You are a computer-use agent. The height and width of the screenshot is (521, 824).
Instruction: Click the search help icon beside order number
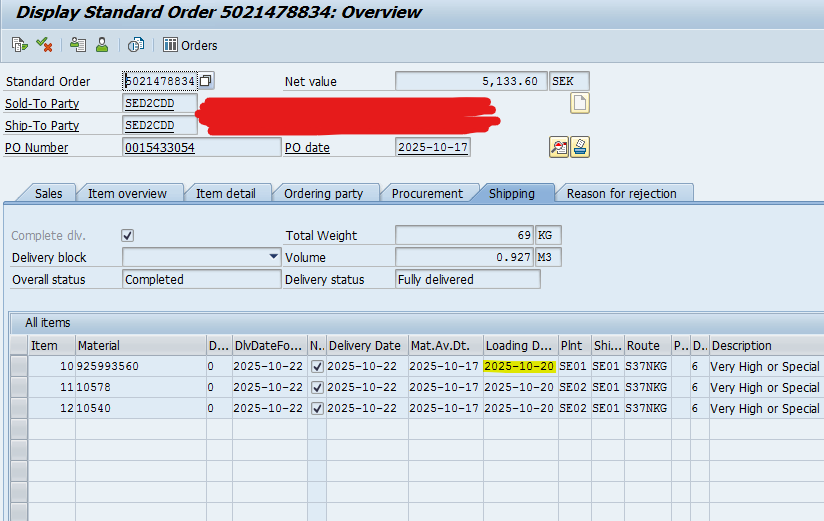pos(206,80)
